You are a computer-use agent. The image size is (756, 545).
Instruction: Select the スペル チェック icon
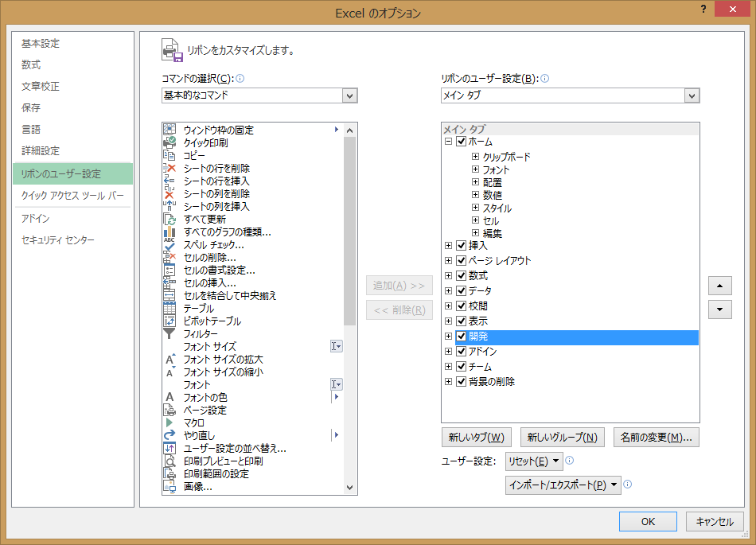(x=170, y=245)
